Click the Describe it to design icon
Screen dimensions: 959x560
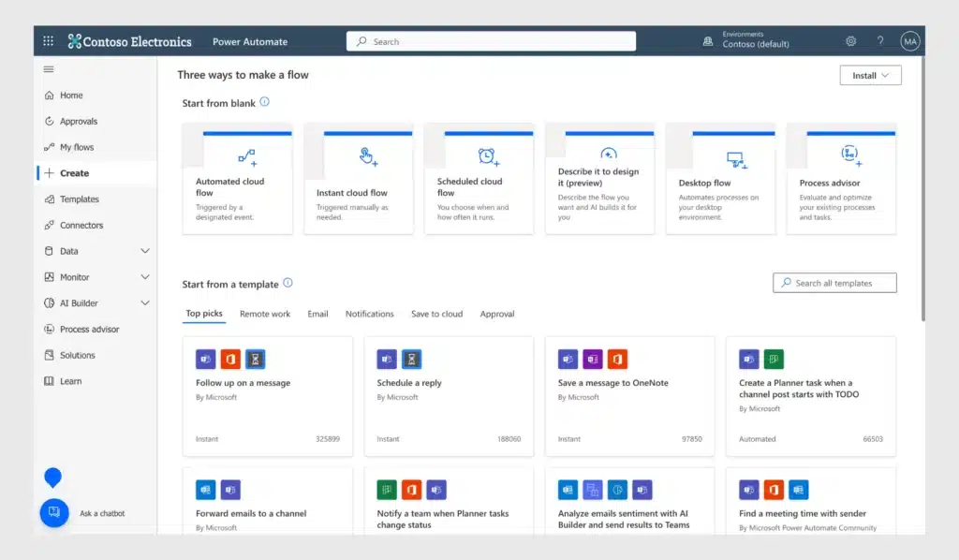pyautogui.click(x=609, y=154)
